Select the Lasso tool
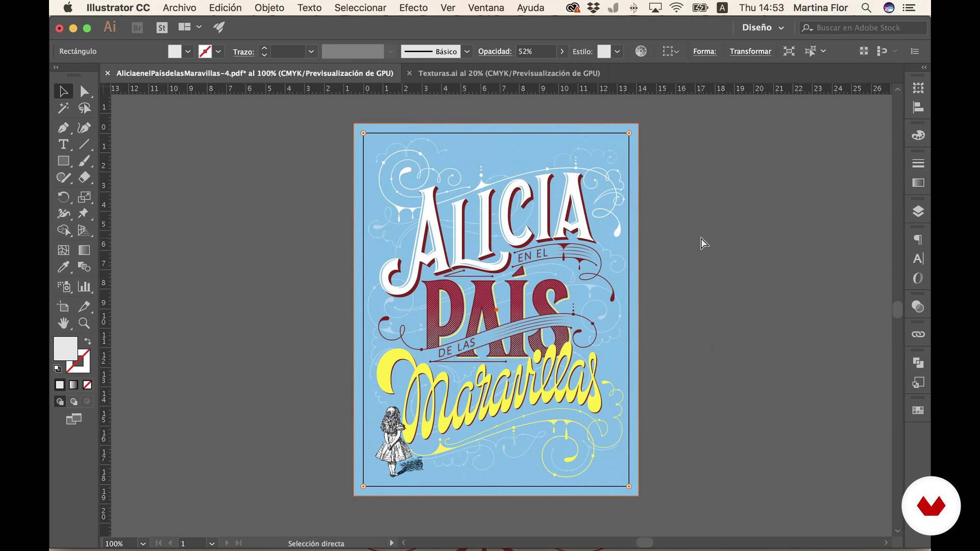980x551 pixels. coord(84,108)
